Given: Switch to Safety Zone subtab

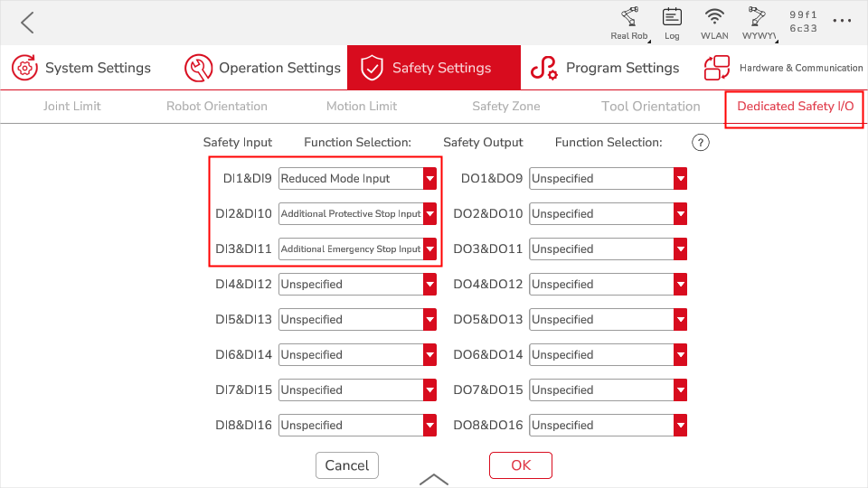Looking at the screenshot, I should [x=506, y=107].
